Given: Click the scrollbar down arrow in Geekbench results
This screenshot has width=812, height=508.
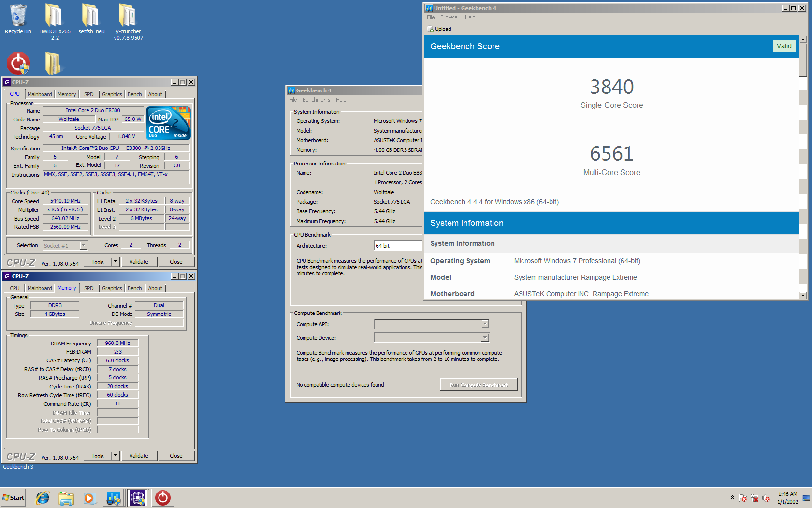Looking at the screenshot, I should pyautogui.click(x=803, y=295).
